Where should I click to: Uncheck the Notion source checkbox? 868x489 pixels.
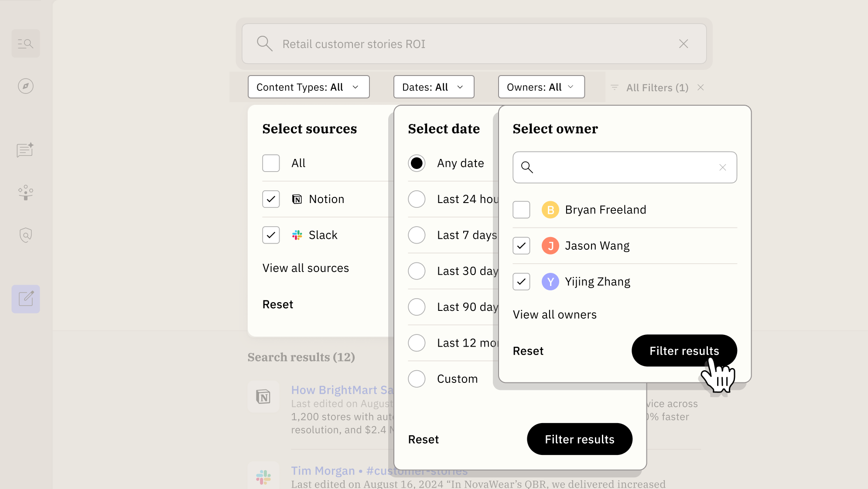271,199
